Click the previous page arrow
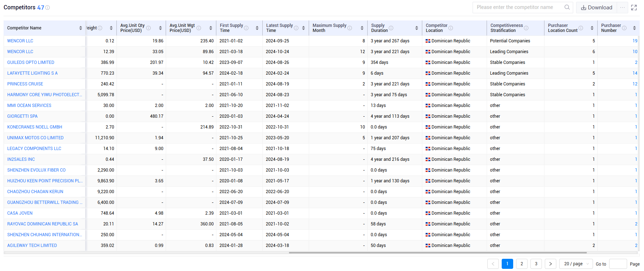 click(493, 264)
